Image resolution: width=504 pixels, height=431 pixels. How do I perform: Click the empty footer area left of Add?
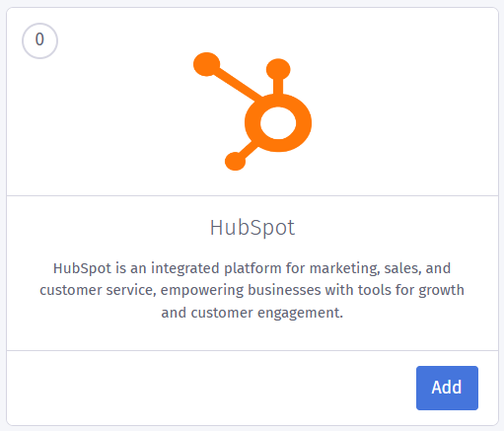[x=211, y=388]
